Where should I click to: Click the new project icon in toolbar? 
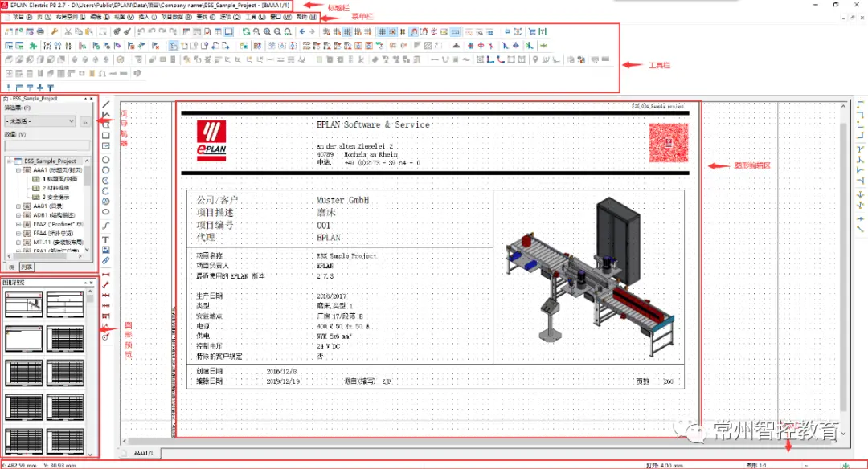click(9, 31)
